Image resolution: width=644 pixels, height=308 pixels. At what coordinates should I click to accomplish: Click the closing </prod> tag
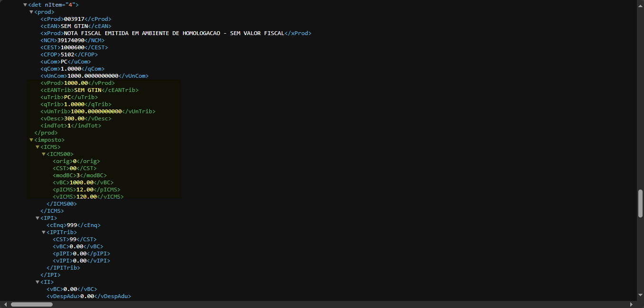(x=46, y=133)
